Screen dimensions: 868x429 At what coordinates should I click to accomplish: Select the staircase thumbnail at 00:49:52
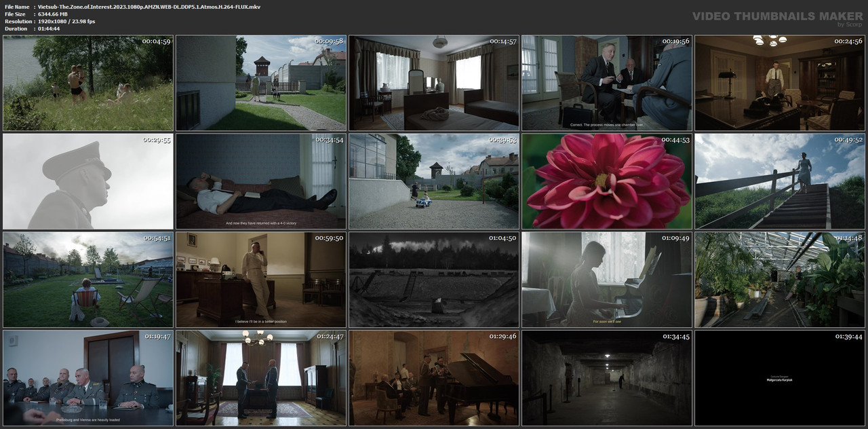[780, 181]
